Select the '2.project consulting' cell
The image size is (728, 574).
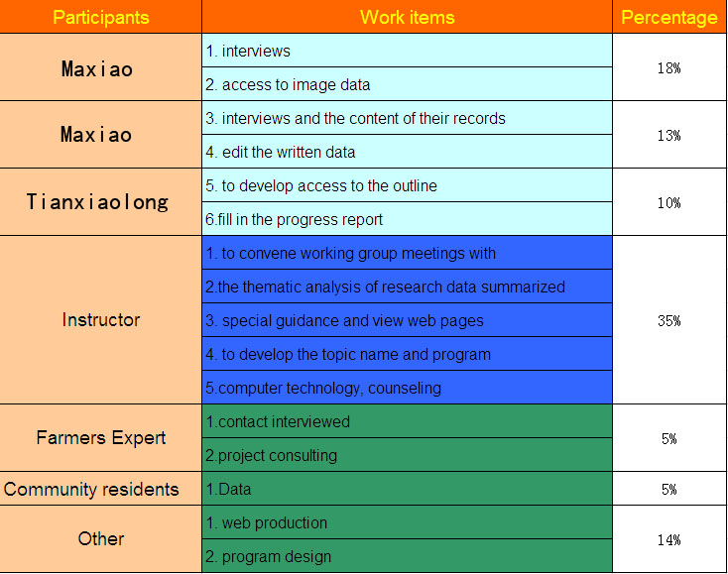tap(408, 455)
